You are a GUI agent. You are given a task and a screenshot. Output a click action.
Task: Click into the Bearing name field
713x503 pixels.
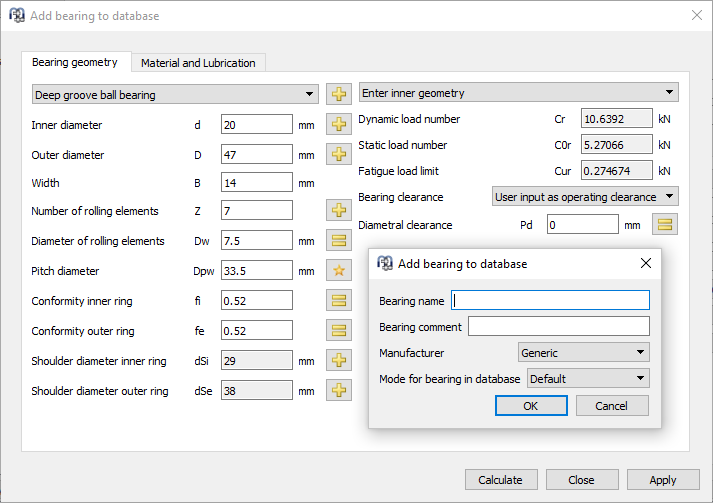click(550, 301)
